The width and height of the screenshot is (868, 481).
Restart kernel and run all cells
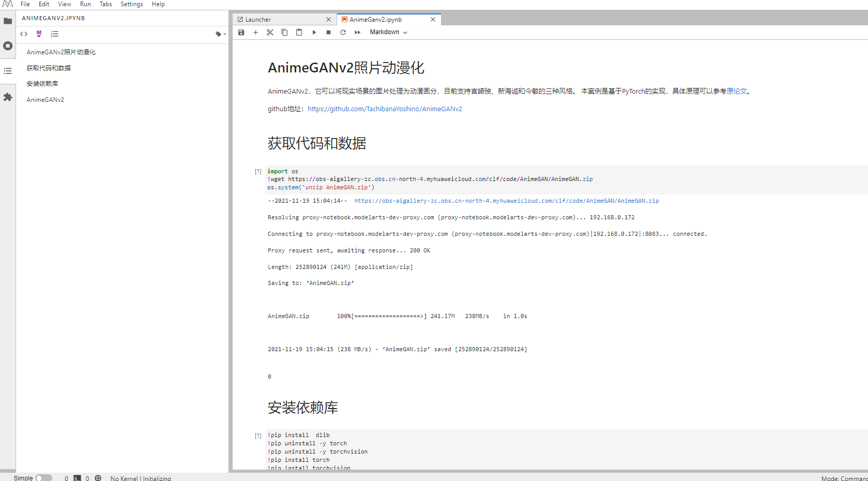pos(357,32)
